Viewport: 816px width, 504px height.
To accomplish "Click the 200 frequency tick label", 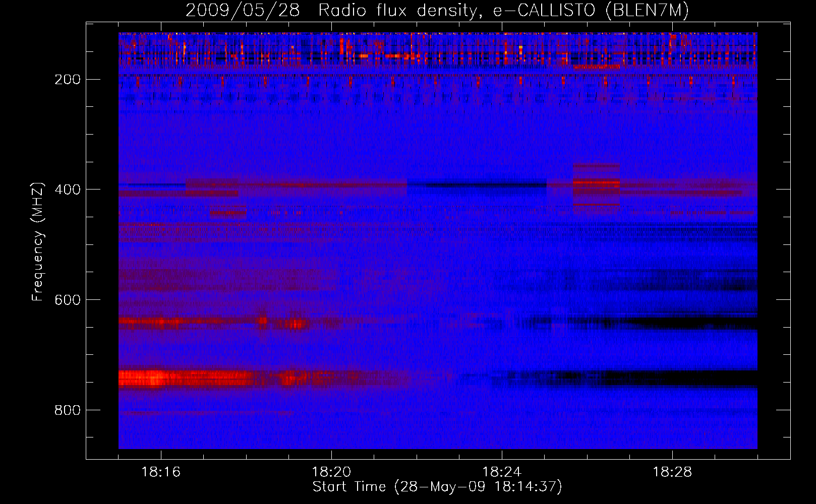I will [x=68, y=80].
